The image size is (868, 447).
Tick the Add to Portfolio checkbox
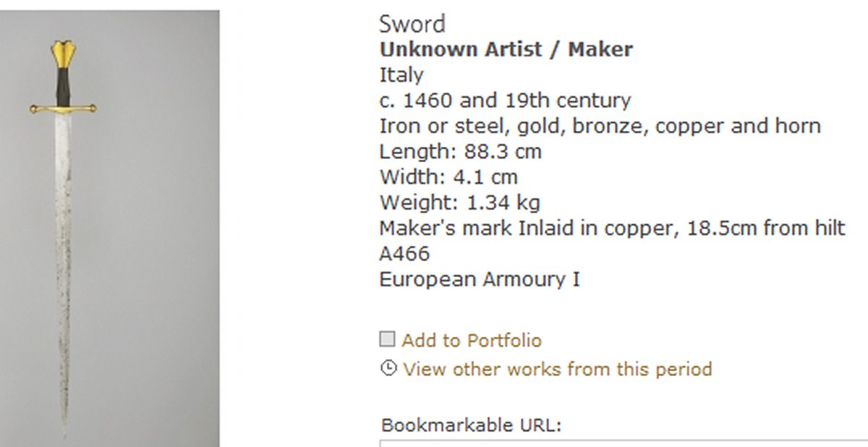pyautogui.click(x=388, y=339)
